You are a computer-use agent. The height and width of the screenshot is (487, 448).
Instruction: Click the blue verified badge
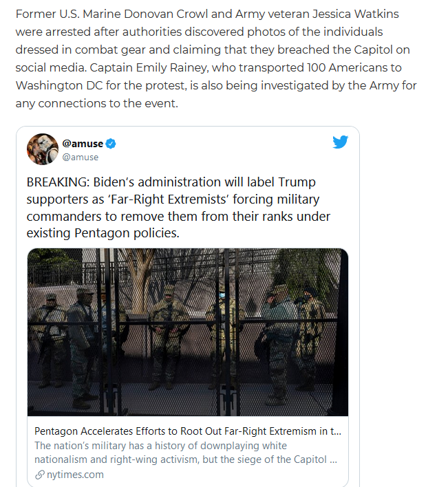coord(111,144)
